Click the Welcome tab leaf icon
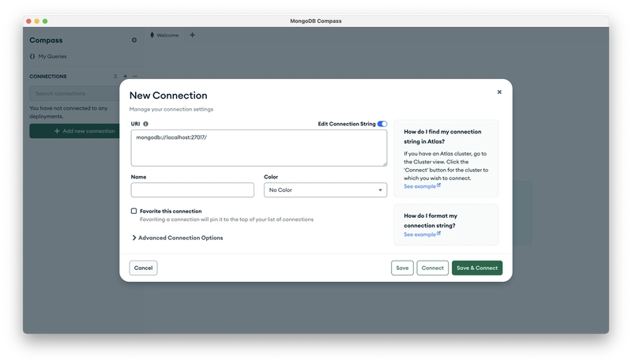The width and height of the screenshot is (632, 364). pos(152,35)
